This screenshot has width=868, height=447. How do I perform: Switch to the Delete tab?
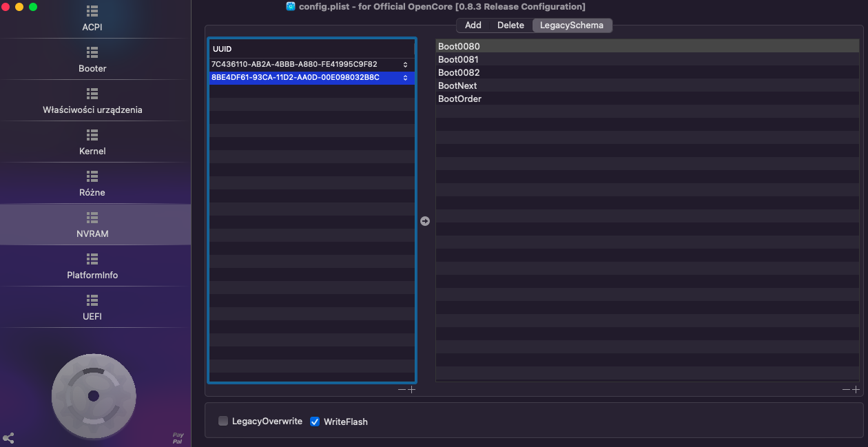[510, 25]
